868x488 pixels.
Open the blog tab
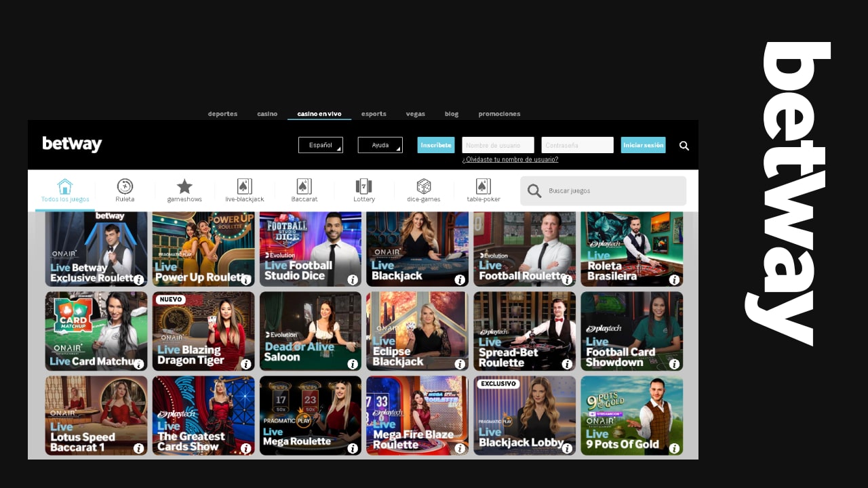(x=452, y=114)
